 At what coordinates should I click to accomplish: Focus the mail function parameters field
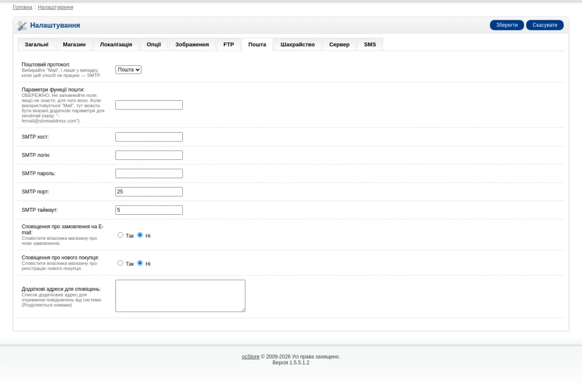149,105
